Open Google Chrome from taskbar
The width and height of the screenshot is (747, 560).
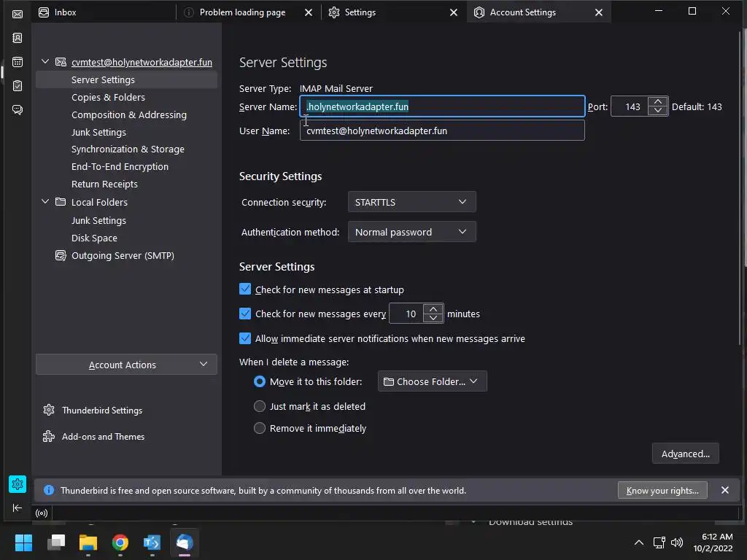click(x=120, y=542)
